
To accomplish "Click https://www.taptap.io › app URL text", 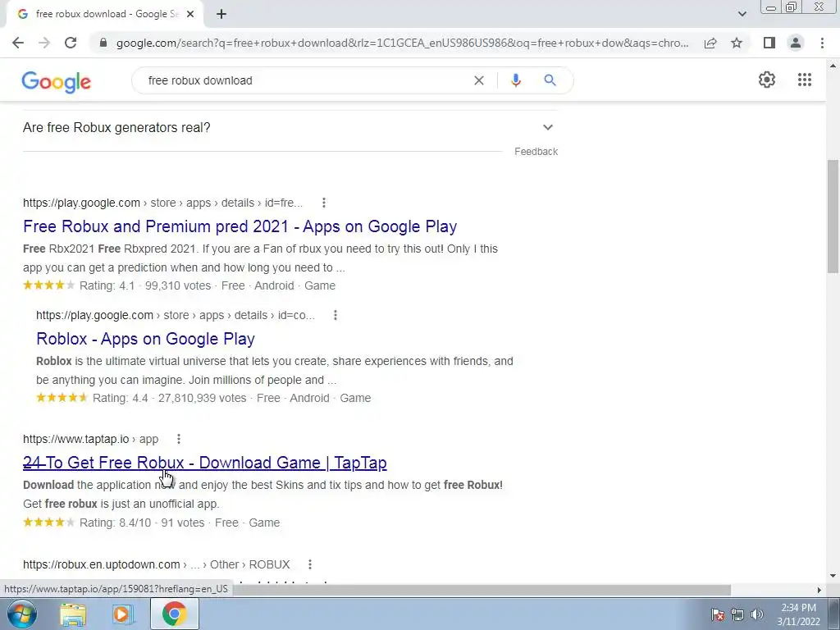I will coord(90,440).
